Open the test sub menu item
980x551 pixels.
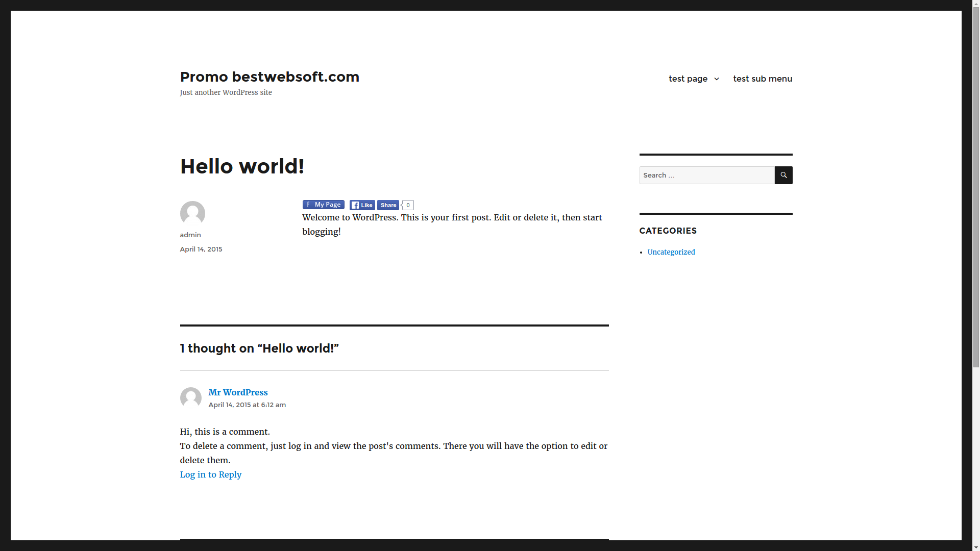coord(763,79)
